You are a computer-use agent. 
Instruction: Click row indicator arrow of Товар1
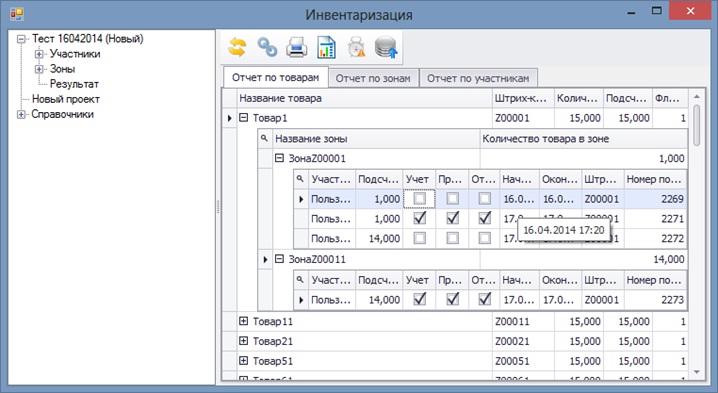coord(229,118)
